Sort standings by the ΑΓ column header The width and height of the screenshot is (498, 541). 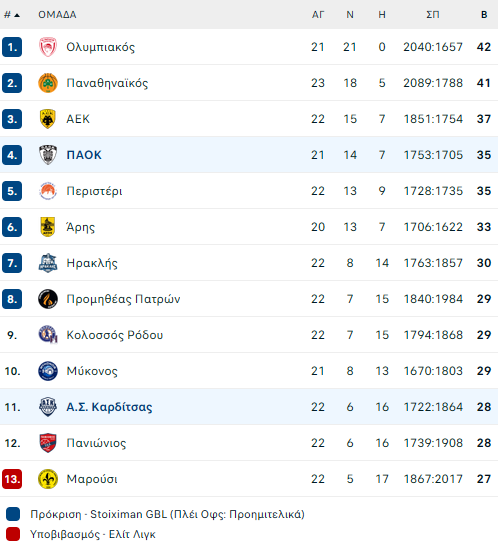(x=318, y=15)
